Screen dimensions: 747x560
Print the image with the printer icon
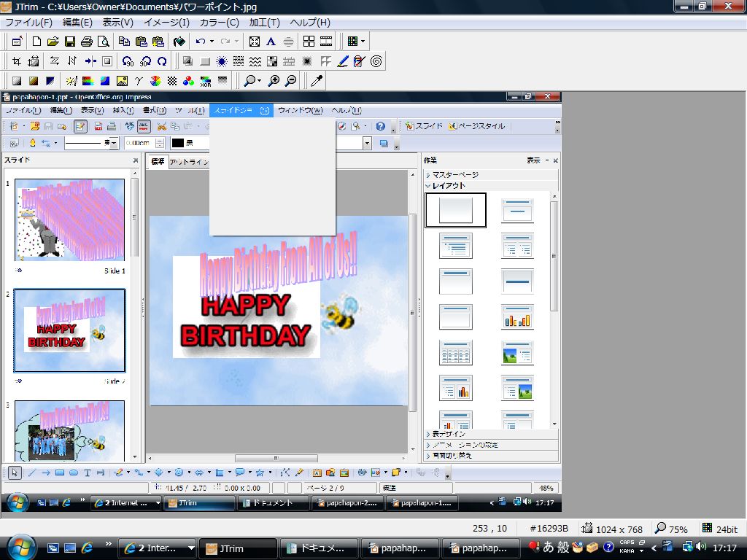point(86,42)
